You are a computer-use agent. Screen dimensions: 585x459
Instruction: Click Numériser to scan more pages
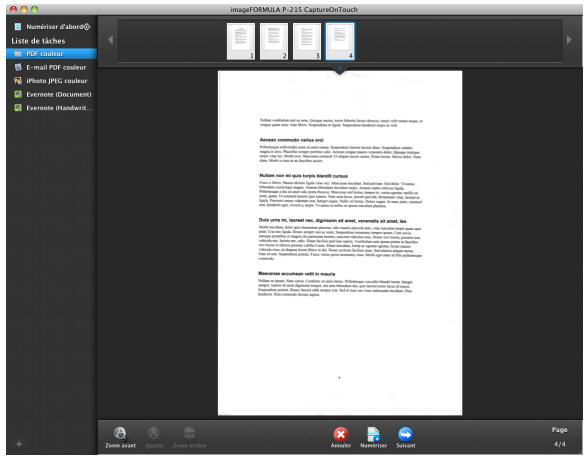point(373,437)
